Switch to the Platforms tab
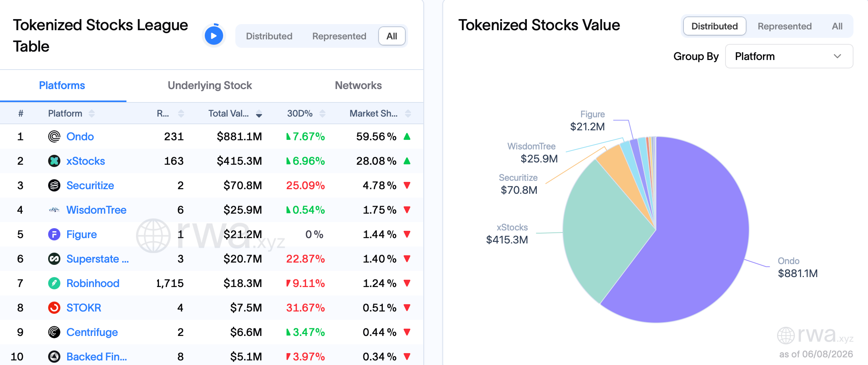Viewport: 868px width, 365px height. click(x=62, y=85)
